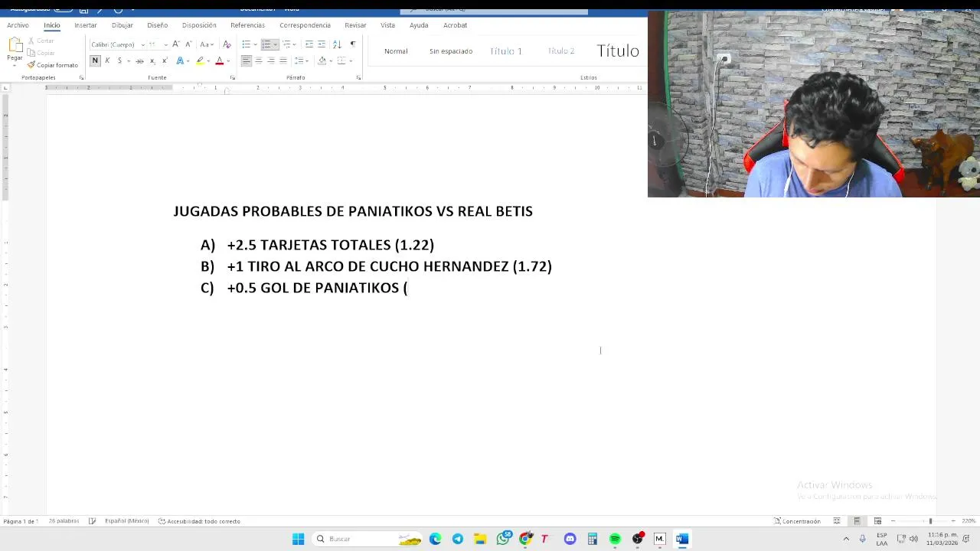Open the Archivo menu

[18, 25]
